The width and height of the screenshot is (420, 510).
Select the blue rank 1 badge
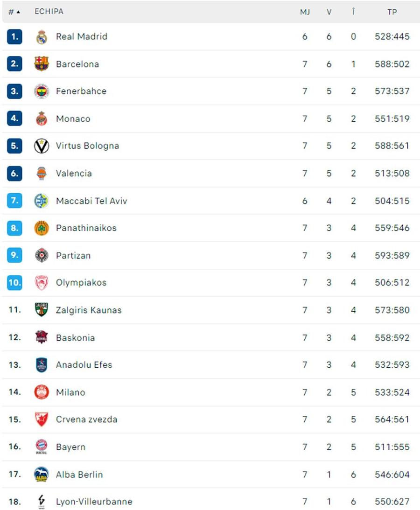14,36
